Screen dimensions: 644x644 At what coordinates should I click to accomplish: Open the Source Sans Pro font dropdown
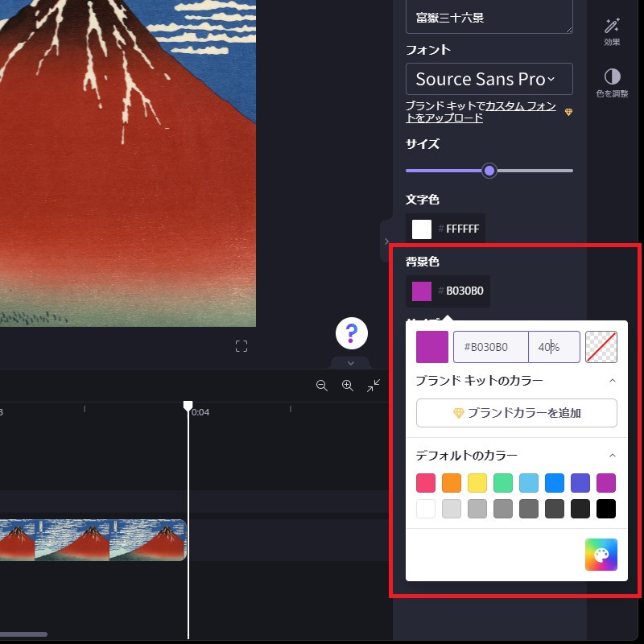pyautogui.click(x=489, y=79)
